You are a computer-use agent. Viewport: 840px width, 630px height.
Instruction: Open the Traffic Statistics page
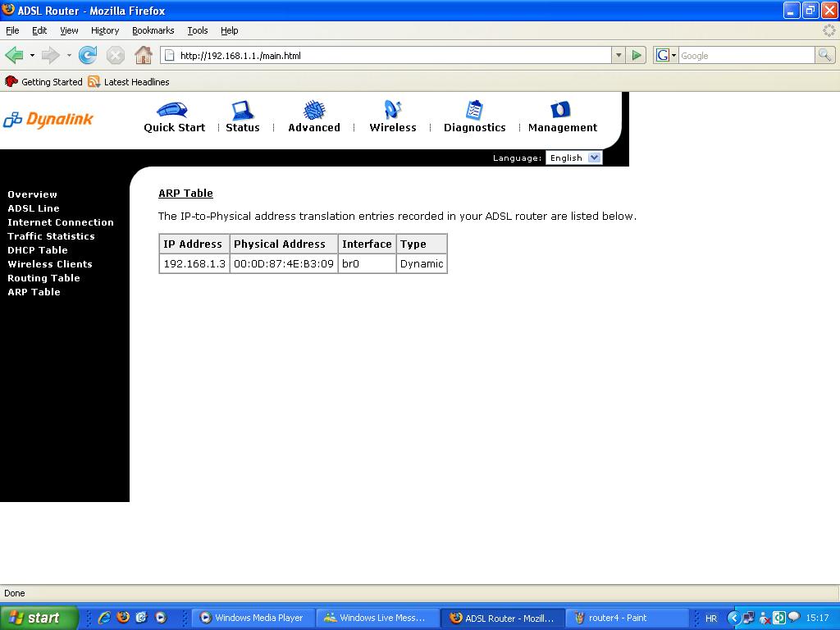coord(51,236)
